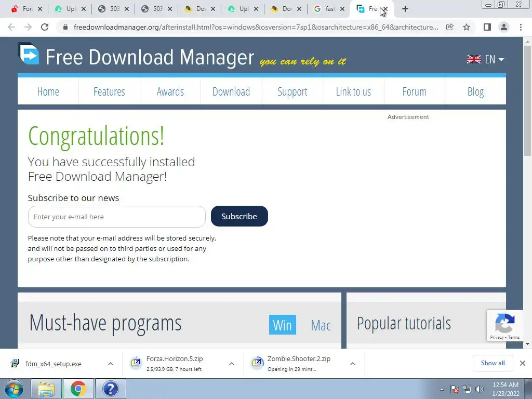The width and height of the screenshot is (532, 399).
Task: Click the network tray icon
Action: tap(467, 389)
